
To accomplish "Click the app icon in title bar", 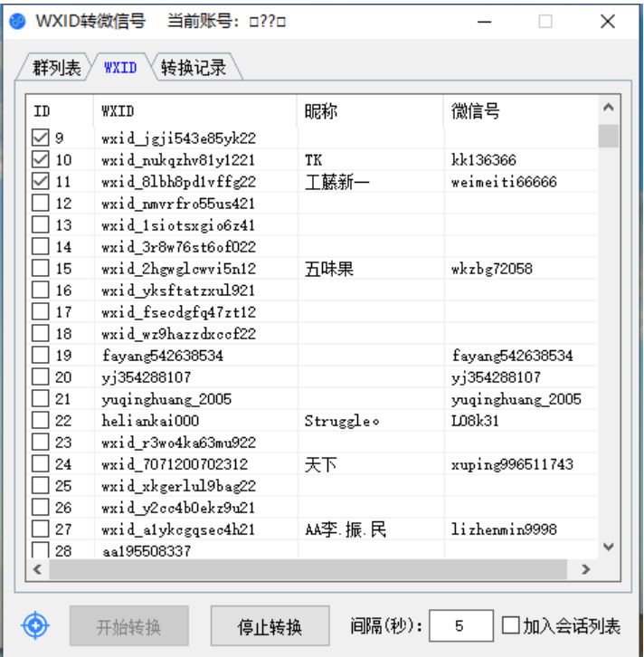I will coord(16,21).
